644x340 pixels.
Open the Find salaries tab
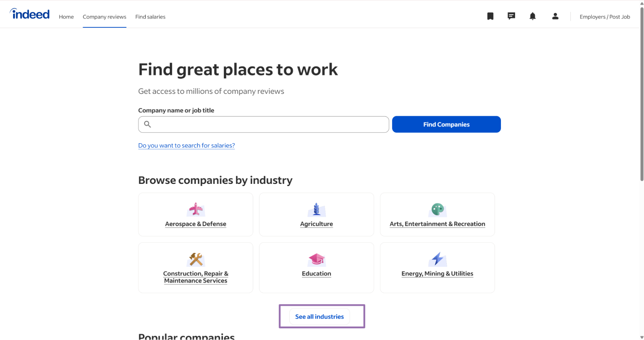150,17
